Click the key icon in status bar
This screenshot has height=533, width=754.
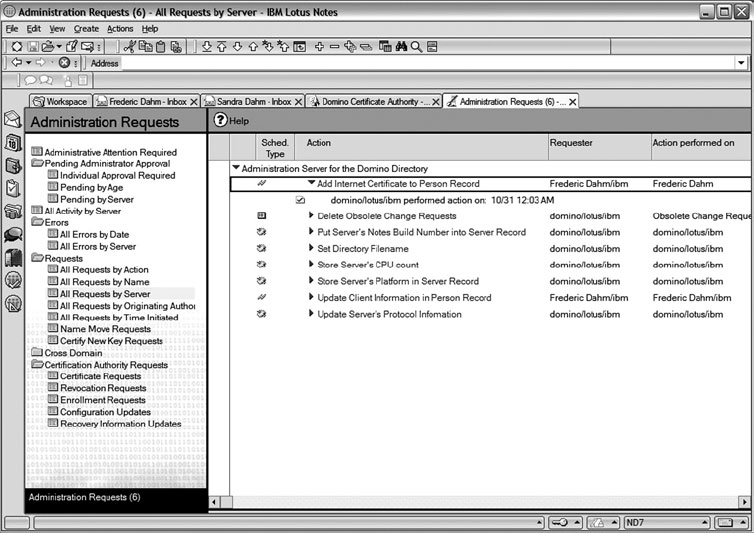559,522
